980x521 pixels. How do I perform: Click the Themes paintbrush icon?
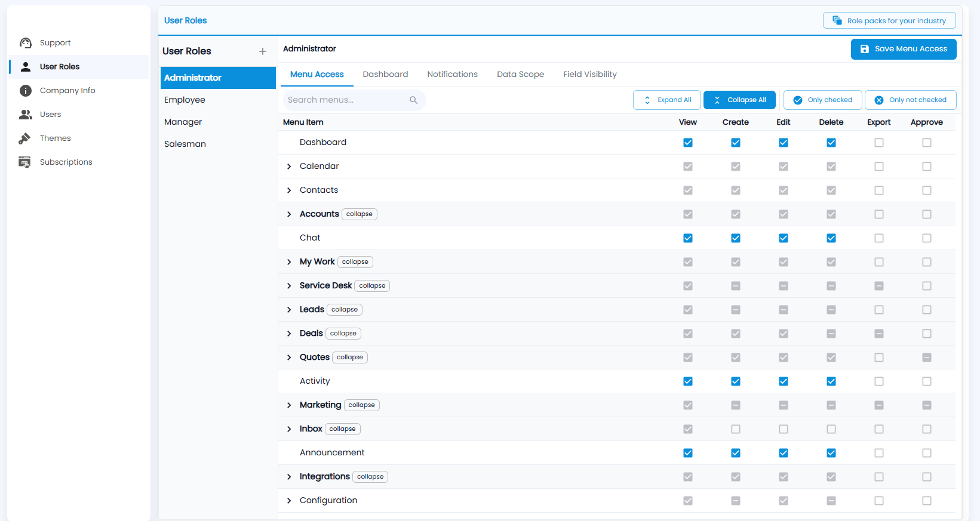pos(24,138)
